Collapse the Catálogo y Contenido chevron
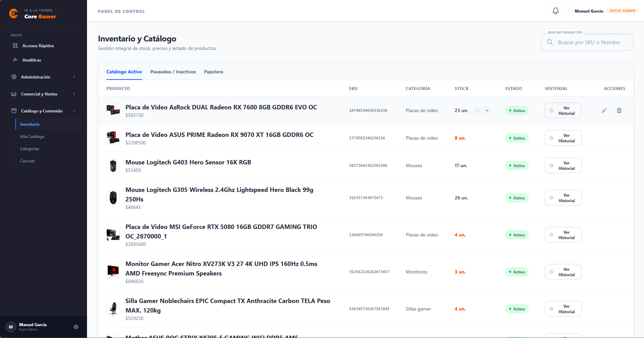Image resolution: width=644 pixels, height=338 pixels. point(74,111)
